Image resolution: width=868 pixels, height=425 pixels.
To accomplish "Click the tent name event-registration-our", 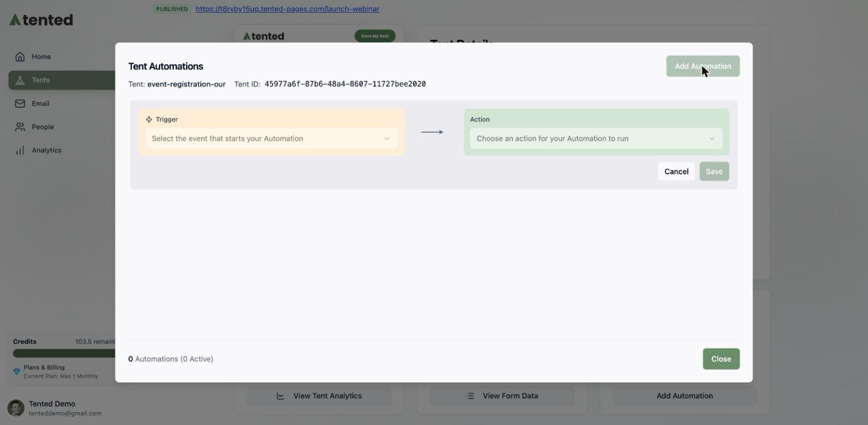I will [x=186, y=84].
